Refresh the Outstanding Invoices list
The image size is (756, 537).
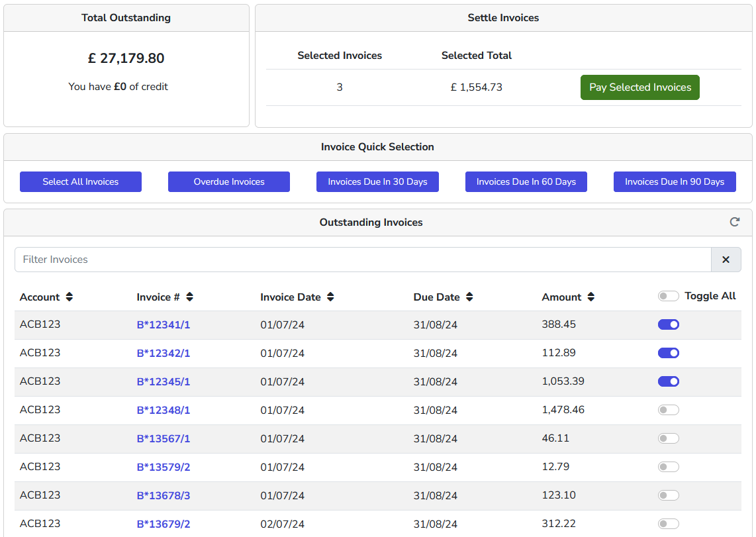[734, 222]
